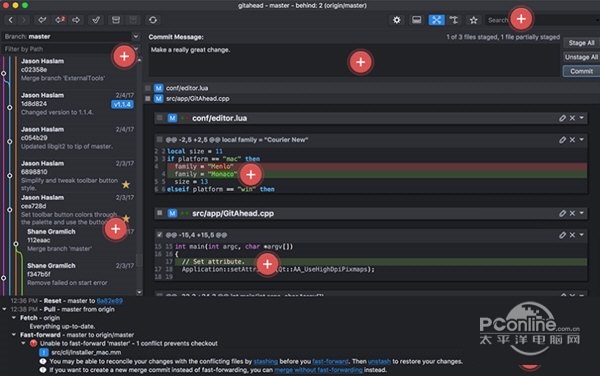Uncheck the staged hunk @@ -15,4 +15,5 @@

point(160,235)
